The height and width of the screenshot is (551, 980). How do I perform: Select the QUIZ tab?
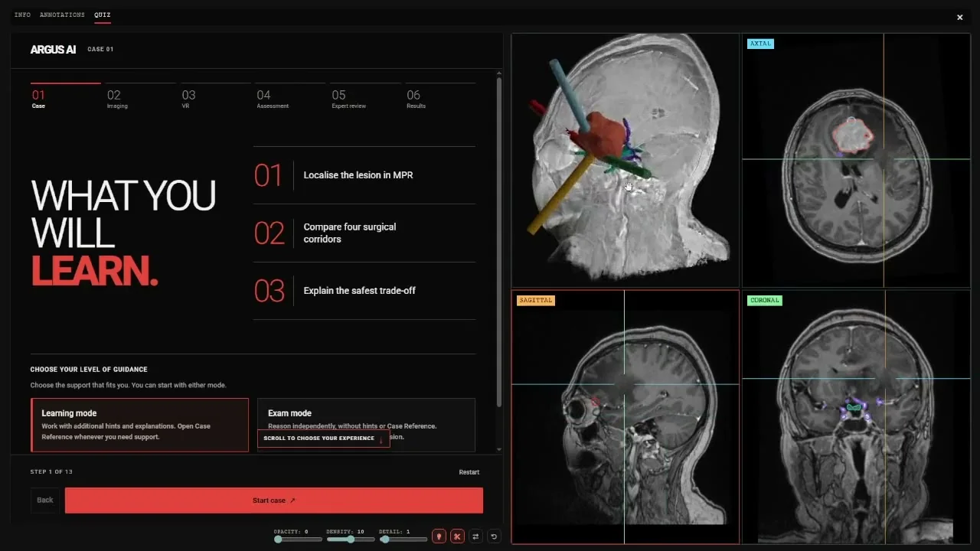click(x=103, y=15)
